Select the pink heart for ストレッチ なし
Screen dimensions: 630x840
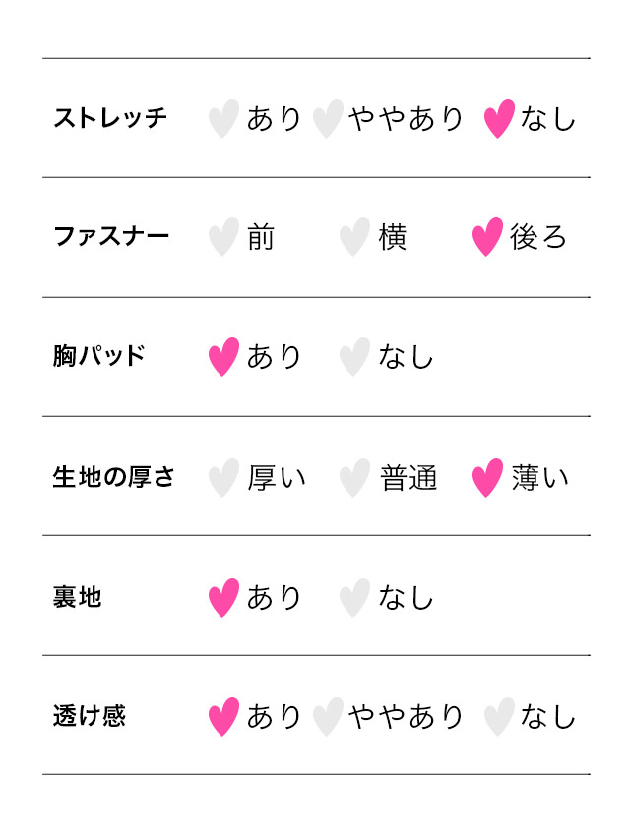coord(499,118)
